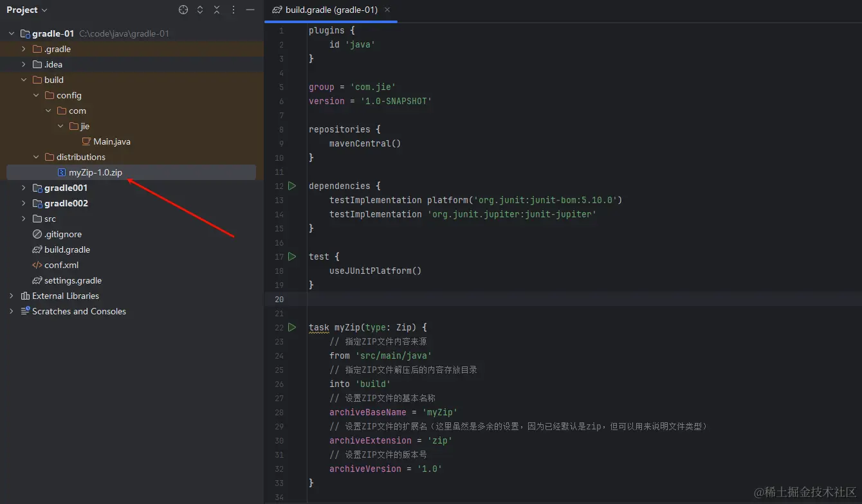Click conf.xml XML file icon

pos(37,265)
